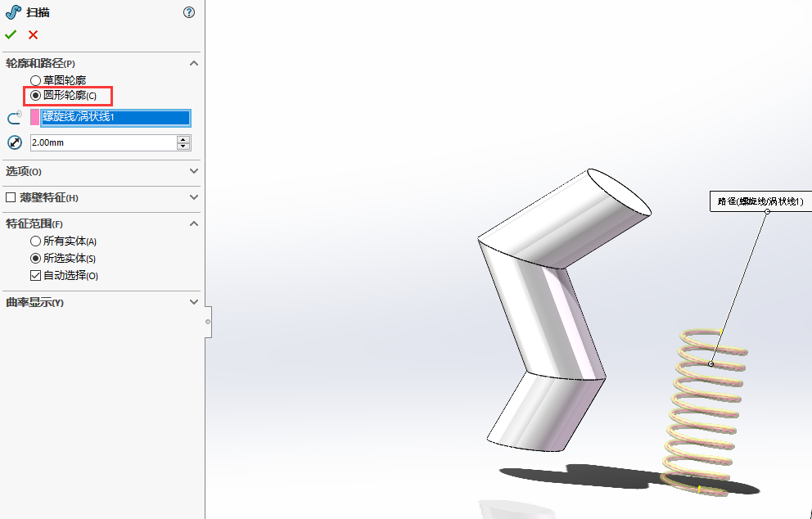Click the pink path color swatch
The width and height of the screenshot is (812, 519).
pyautogui.click(x=34, y=117)
